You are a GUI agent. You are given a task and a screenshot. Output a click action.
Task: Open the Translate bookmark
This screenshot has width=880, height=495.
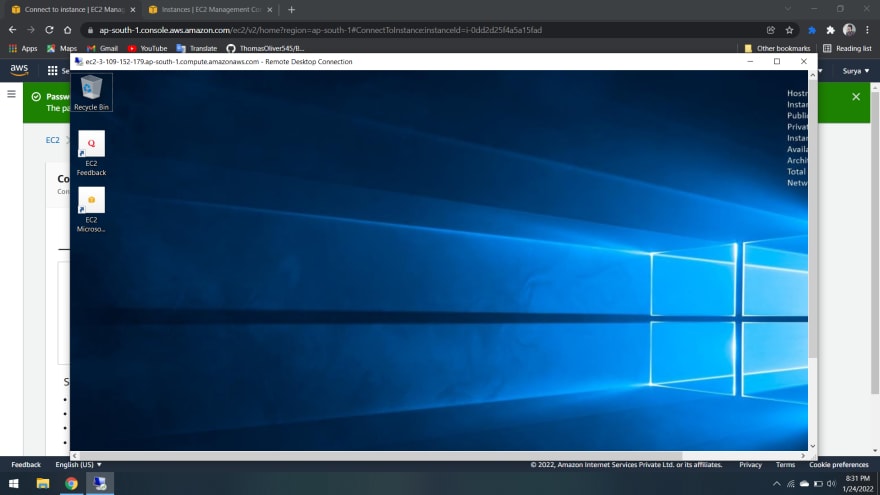197,48
